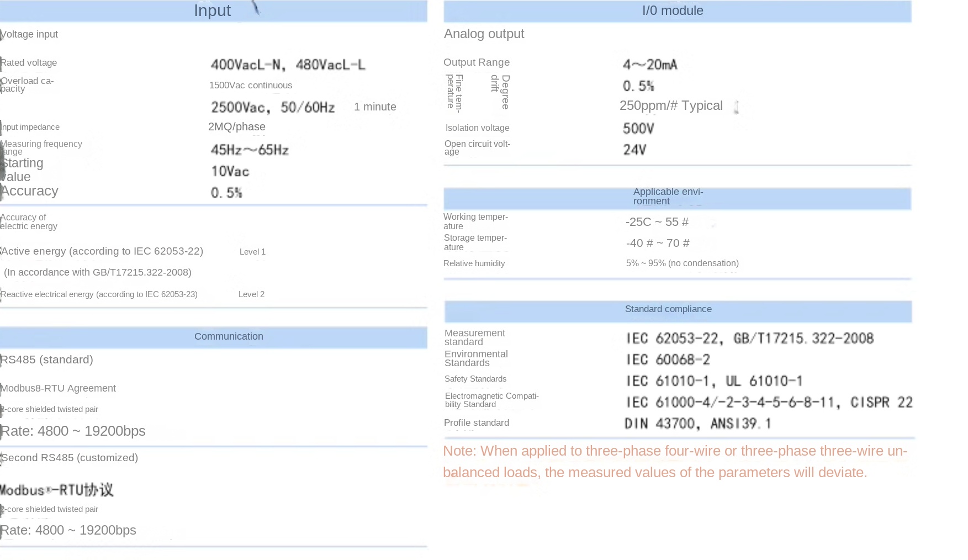The height and width of the screenshot is (560, 968).
Task: Select the 2MQ/phase input impedance value
Action: pyautogui.click(x=237, y=127)
